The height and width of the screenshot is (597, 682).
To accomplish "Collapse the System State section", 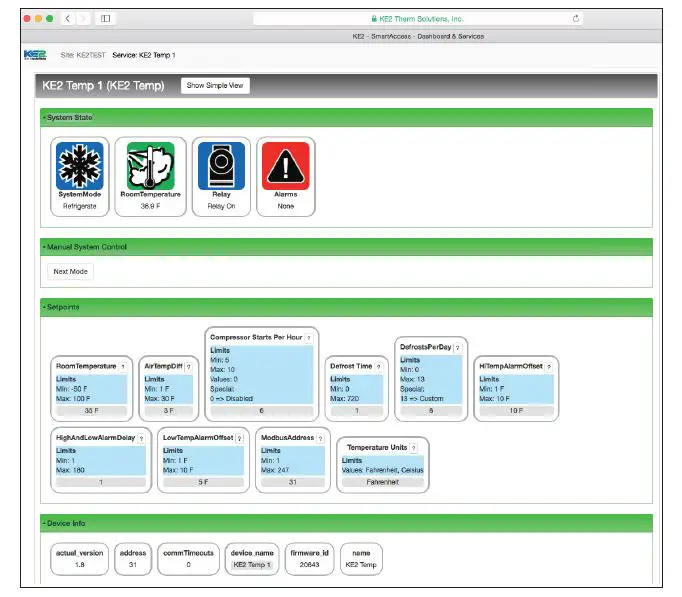I will pos(346,117).
